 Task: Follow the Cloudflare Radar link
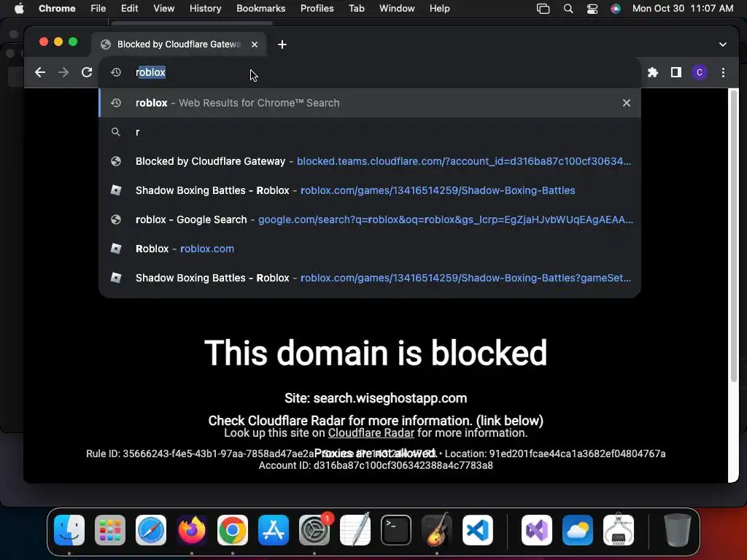point(371,433)
